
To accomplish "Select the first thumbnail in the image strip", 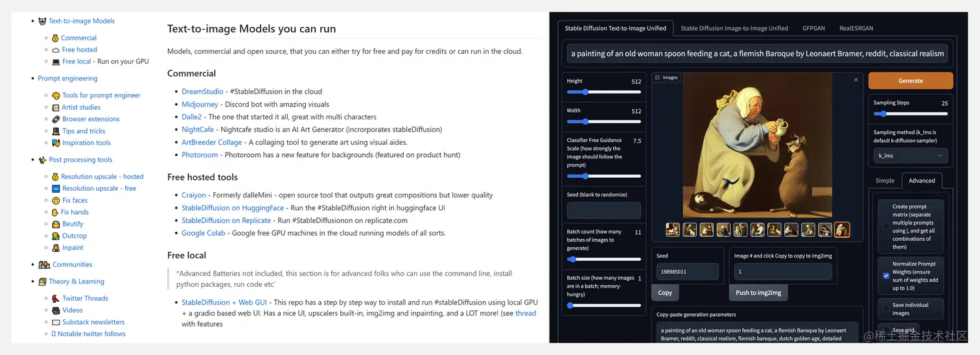I will [x=673, y=230].
